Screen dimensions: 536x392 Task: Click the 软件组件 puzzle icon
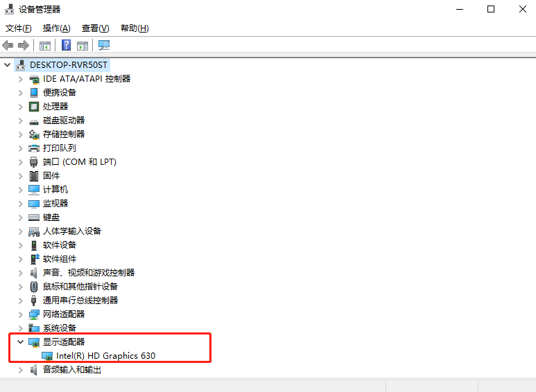[x=35, y=259]
